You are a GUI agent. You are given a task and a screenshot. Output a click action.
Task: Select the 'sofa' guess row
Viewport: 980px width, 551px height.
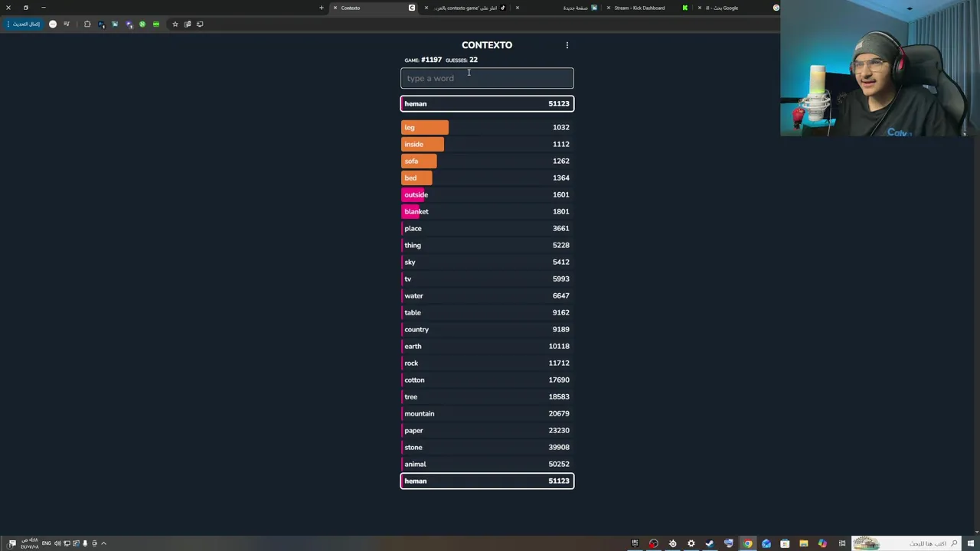click(x=487, y=161)
